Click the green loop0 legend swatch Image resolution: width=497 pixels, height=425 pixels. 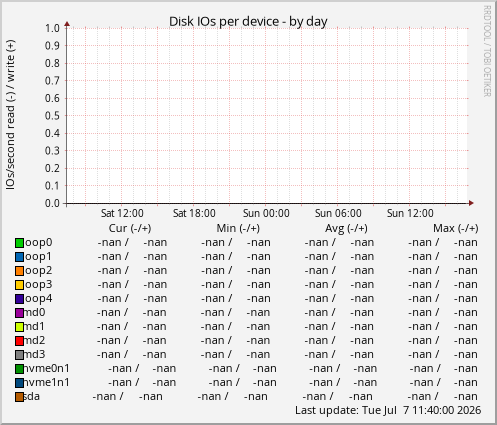19,243
